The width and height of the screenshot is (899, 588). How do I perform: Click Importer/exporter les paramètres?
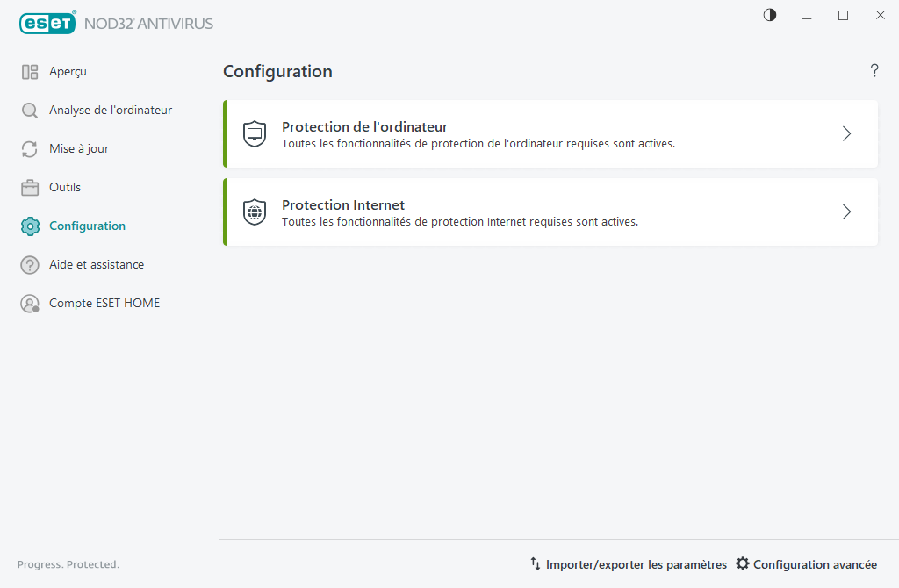pyautogui.click(x=636, y=564)
